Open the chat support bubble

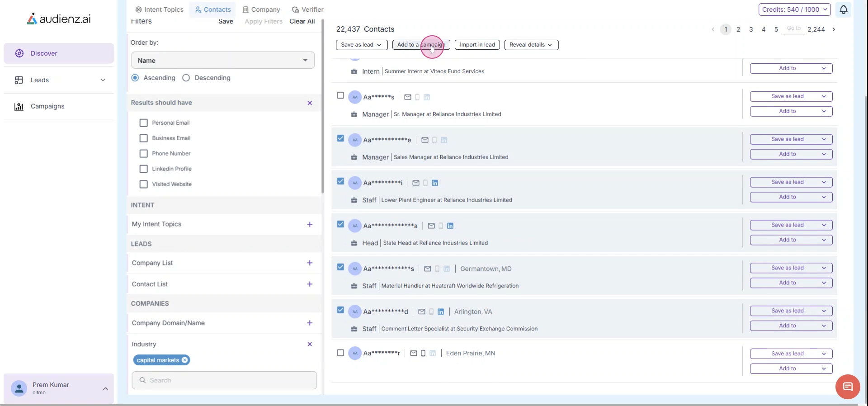tap(847, 387)
